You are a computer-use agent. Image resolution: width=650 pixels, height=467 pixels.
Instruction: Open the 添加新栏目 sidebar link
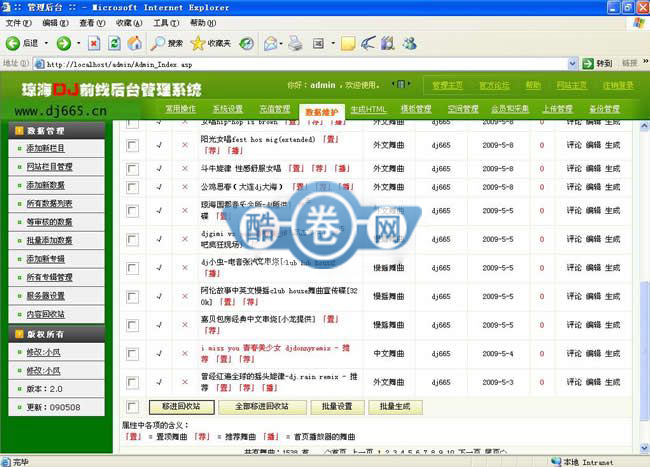[x=46, y=148]
